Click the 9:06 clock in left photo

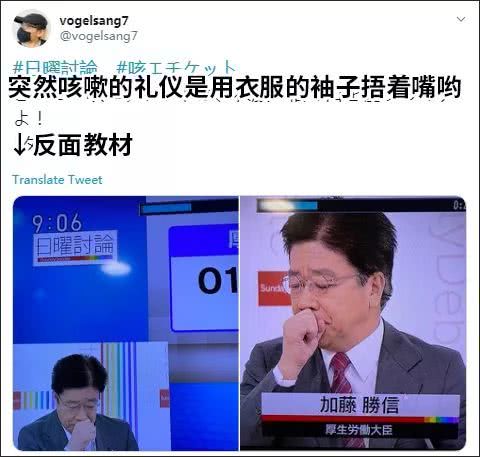click(57, 223)
